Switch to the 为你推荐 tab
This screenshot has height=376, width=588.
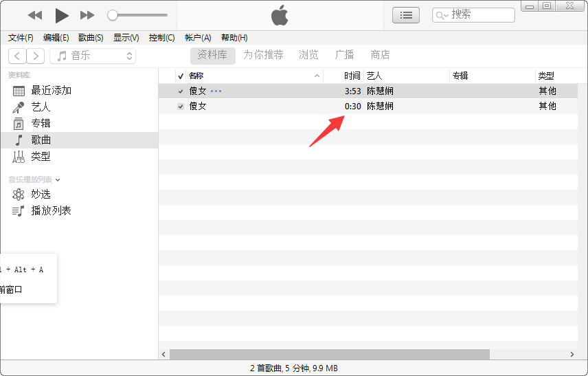click(263, 55)
